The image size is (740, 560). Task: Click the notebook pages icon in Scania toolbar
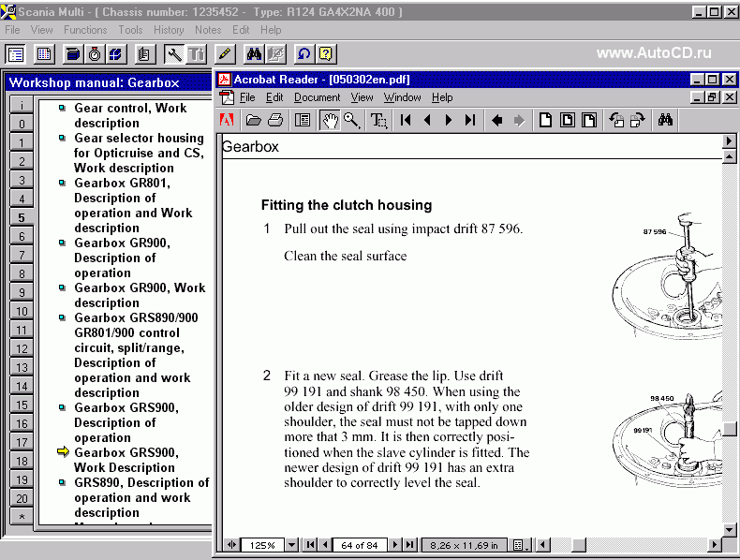(x=144, y=54)
